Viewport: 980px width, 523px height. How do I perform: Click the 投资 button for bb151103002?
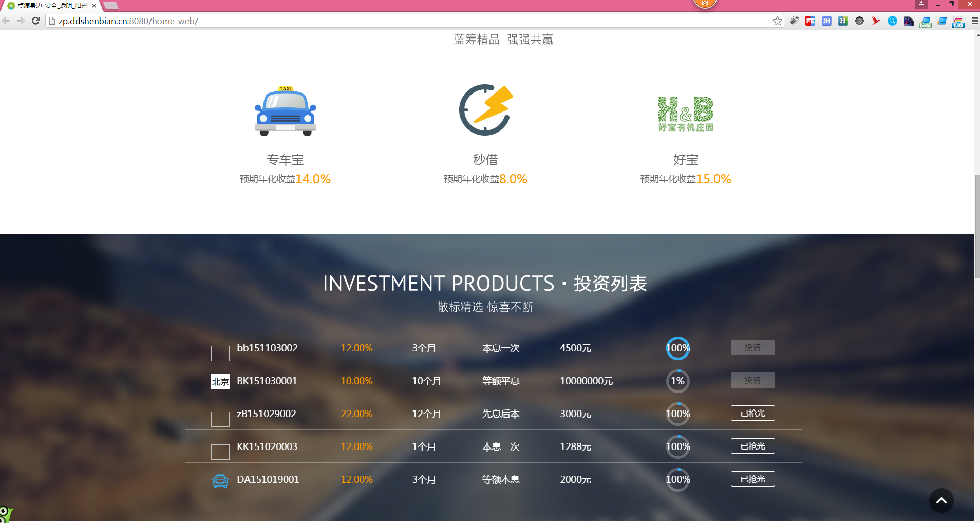(753, 347)
